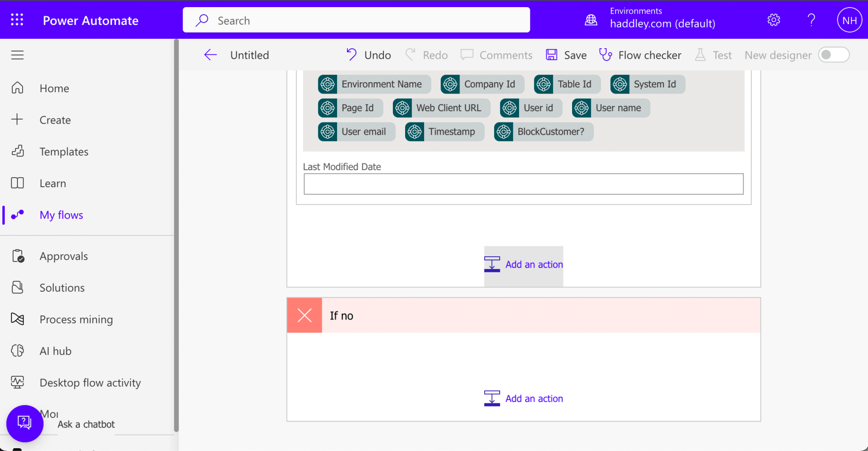Click the NH account avatar
Viewport: 868px width, 451px height.
coord(849,20)
